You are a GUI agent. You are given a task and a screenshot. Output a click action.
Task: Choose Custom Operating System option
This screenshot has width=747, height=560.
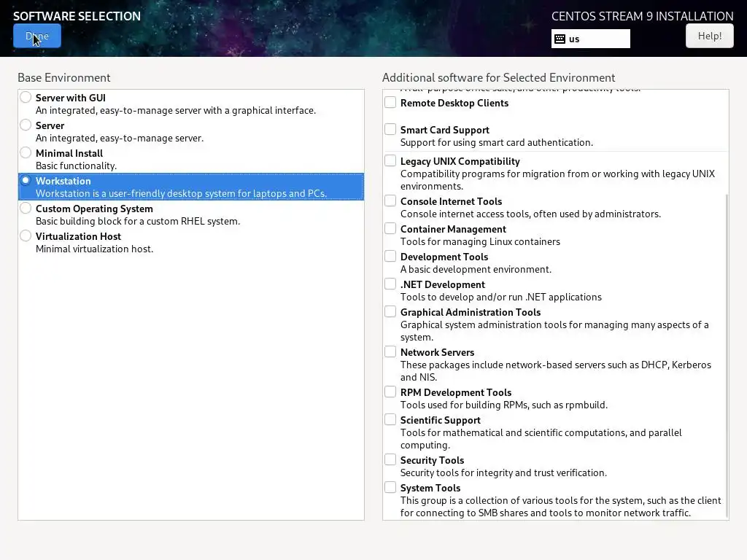[x=26, y=209]
